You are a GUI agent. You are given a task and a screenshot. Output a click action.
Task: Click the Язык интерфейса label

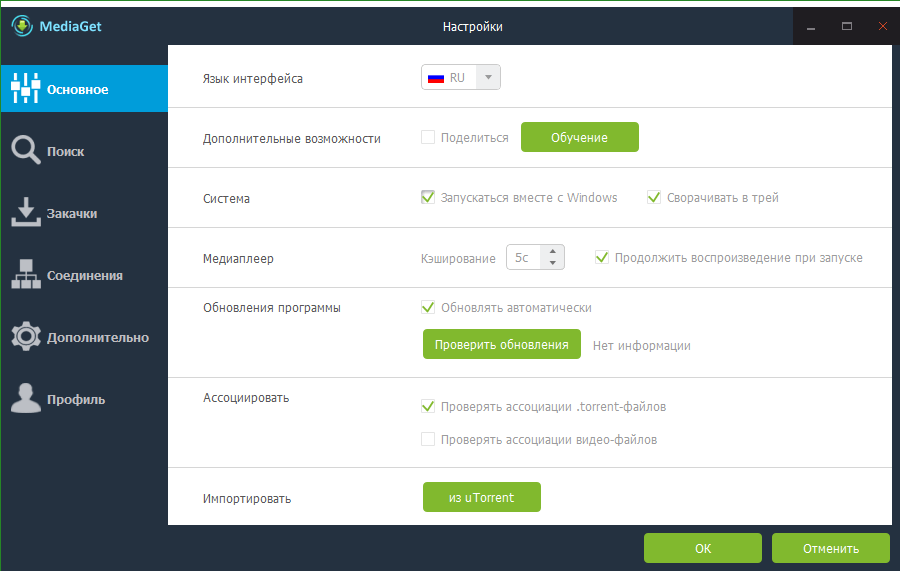coord(253,79)
